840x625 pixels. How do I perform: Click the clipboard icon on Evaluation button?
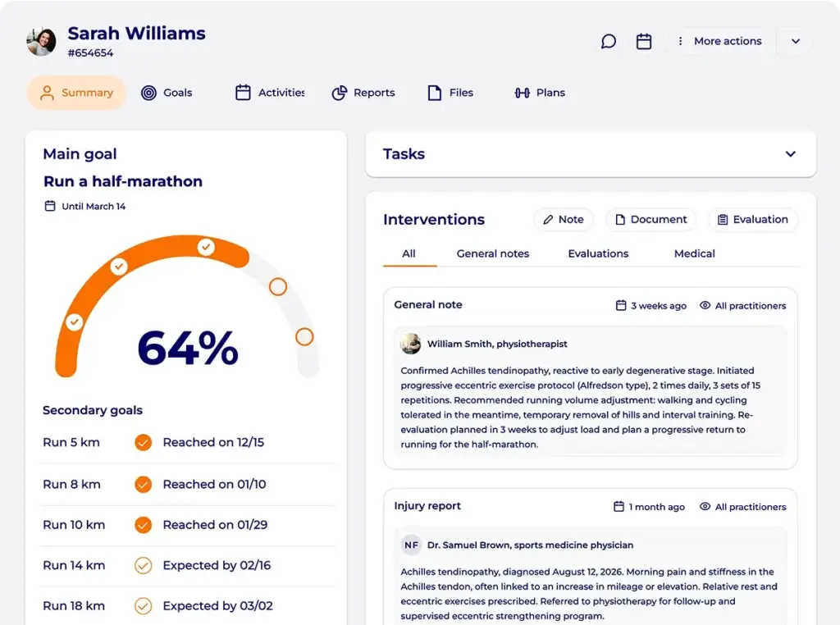point(723,220)
